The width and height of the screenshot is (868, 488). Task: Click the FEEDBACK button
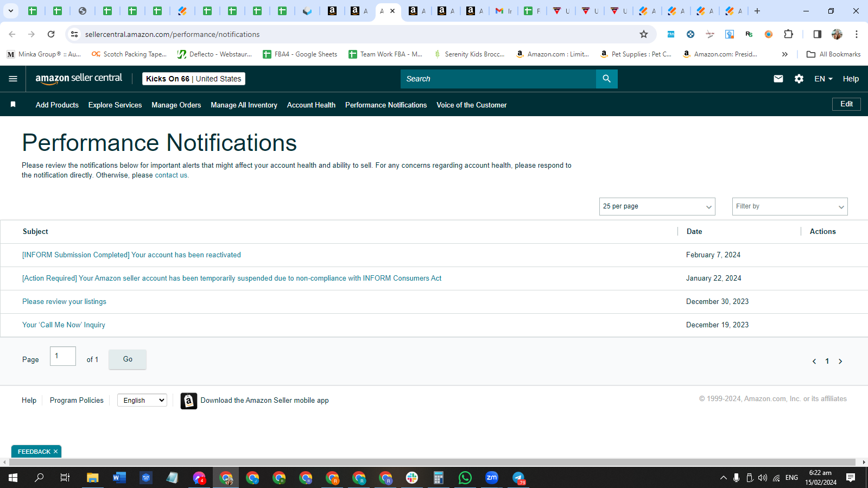coord(34,452)
